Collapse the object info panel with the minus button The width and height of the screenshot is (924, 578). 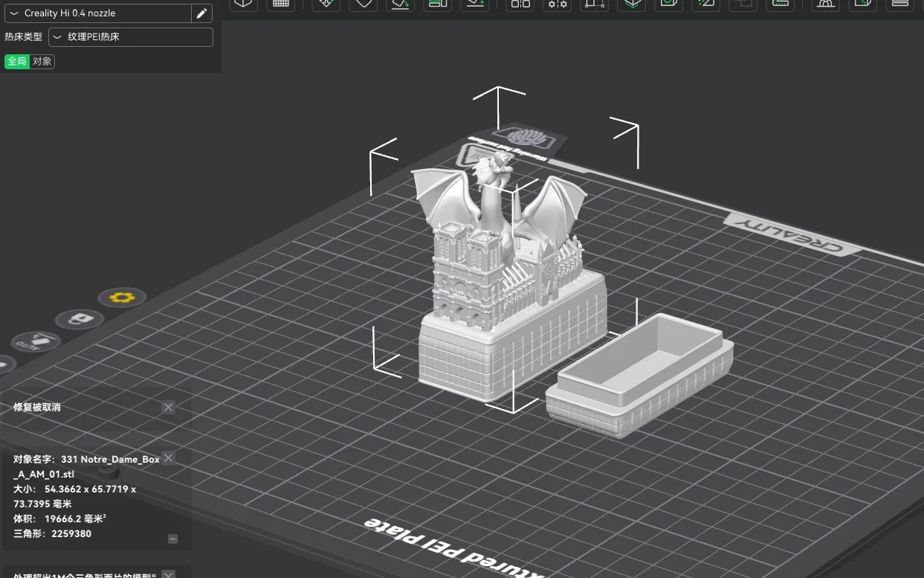coord(173,539)
